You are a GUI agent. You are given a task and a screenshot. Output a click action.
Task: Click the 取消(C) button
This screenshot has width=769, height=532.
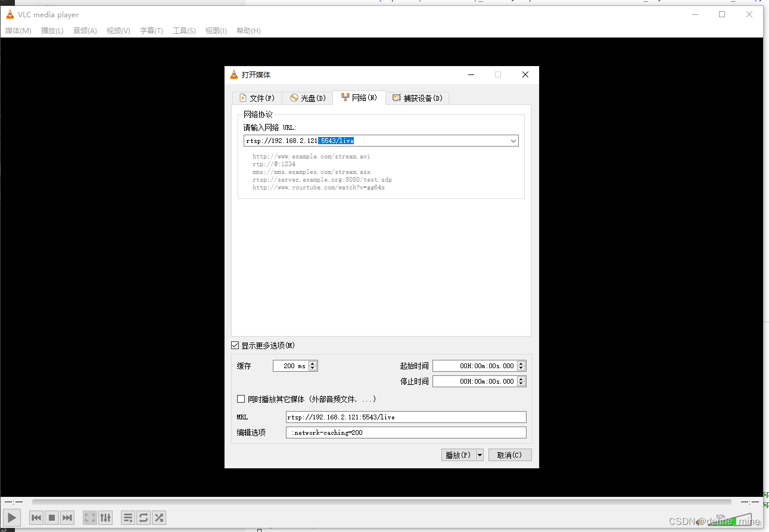[509, 455]
